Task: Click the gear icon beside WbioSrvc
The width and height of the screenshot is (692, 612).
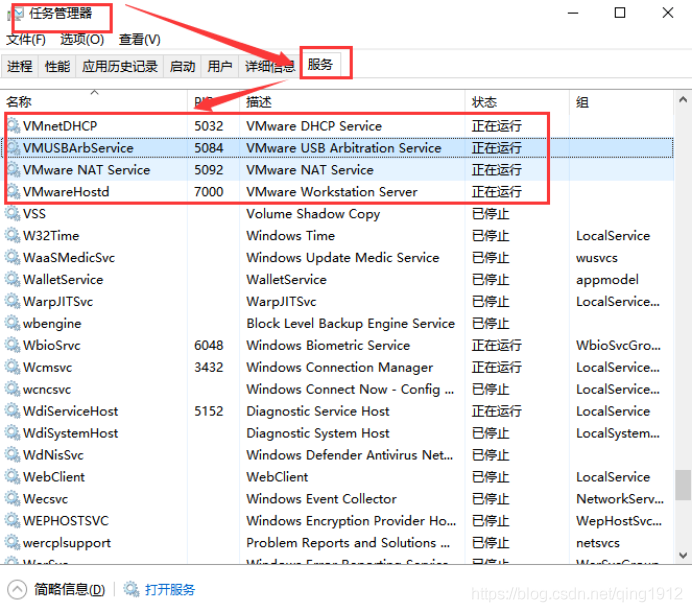Action: [13, 345]
